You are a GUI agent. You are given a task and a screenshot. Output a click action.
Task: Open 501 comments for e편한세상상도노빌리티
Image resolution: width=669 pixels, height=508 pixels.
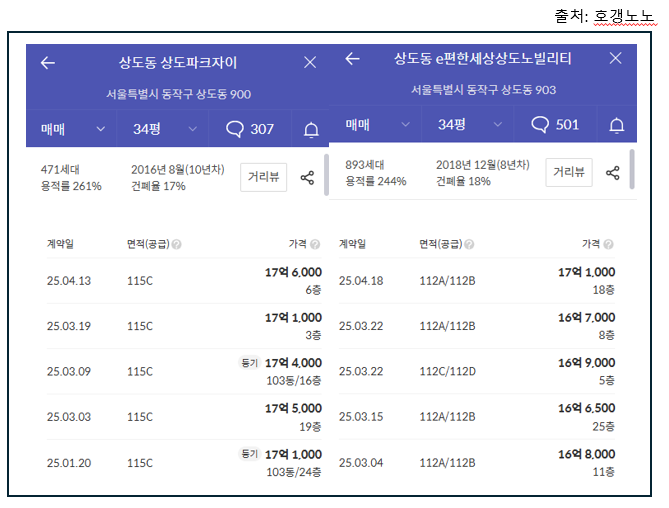click(x=555, y=125)
